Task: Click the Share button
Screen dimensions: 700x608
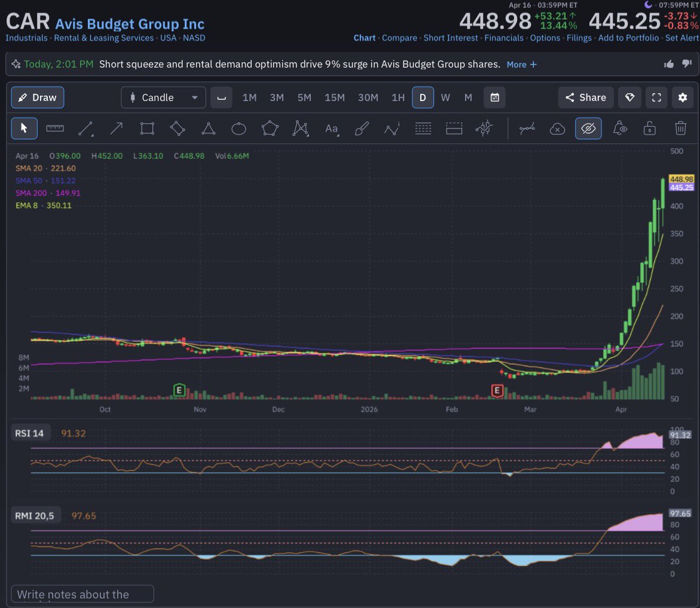Action: (x=586, y=97)
